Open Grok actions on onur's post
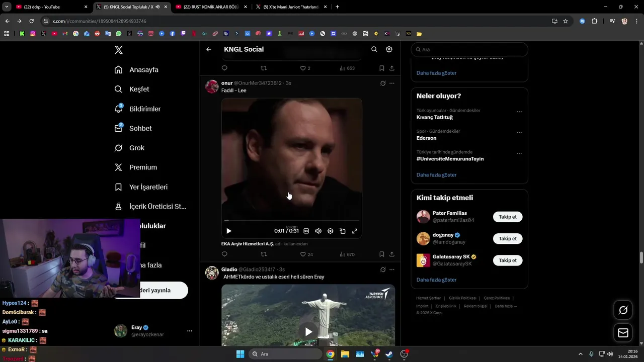Image resolution: width=644 pixels, height=362 pixels. click(x=383, y=83)
